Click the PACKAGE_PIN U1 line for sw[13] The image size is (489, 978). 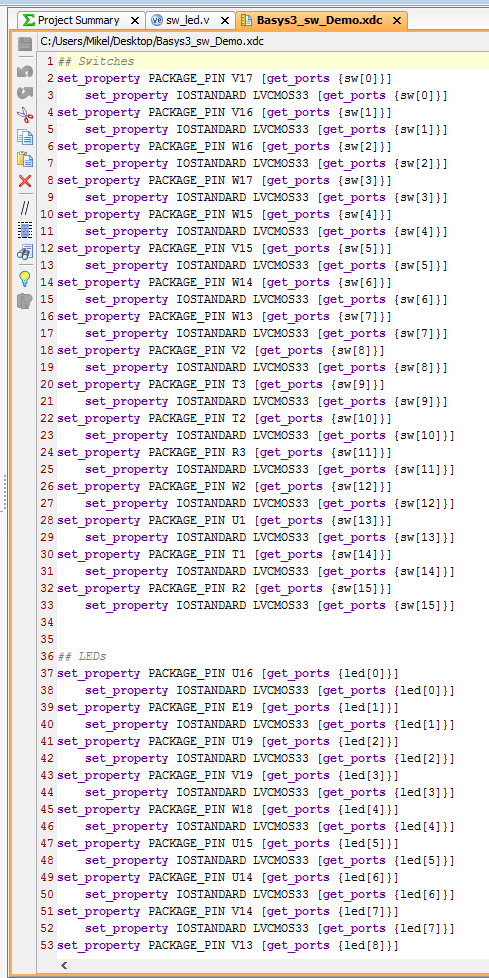225,520
